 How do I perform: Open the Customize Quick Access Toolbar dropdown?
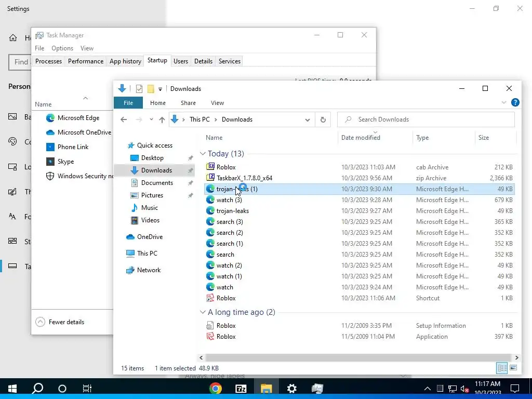coord(160,89)
